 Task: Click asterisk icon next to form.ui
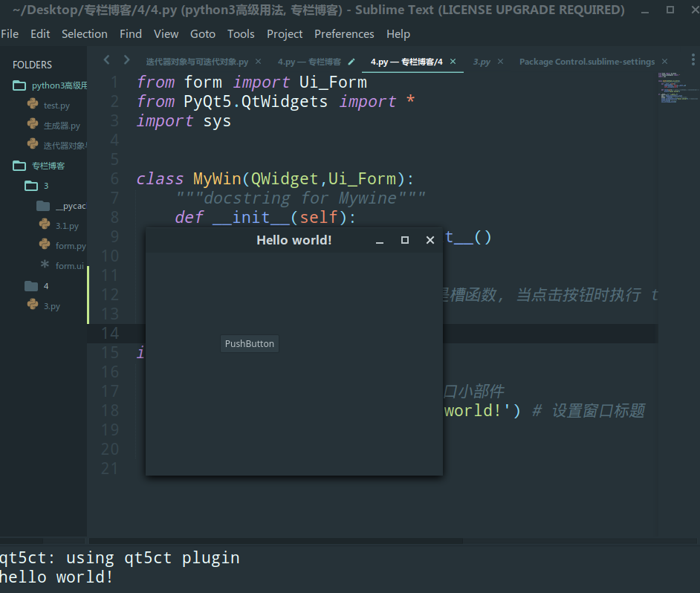[x=45, y=264]
